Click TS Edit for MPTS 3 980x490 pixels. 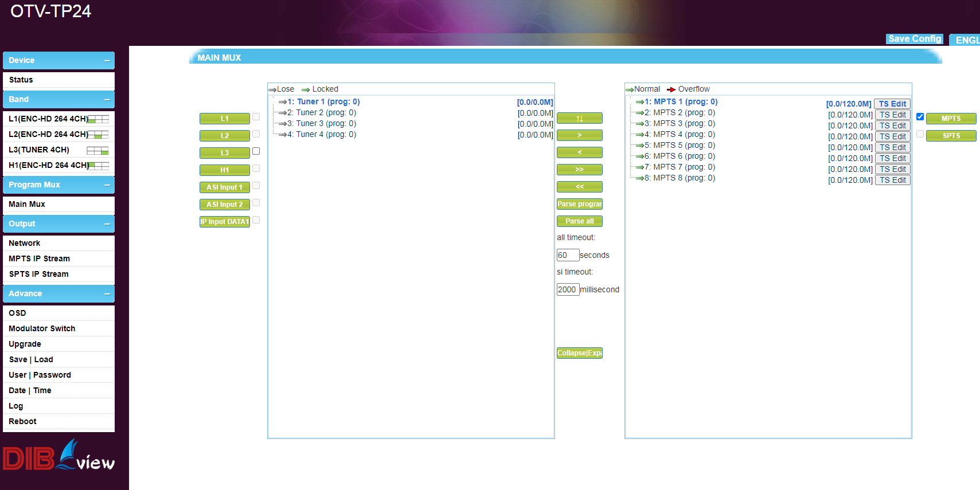(x=893, y=126)
